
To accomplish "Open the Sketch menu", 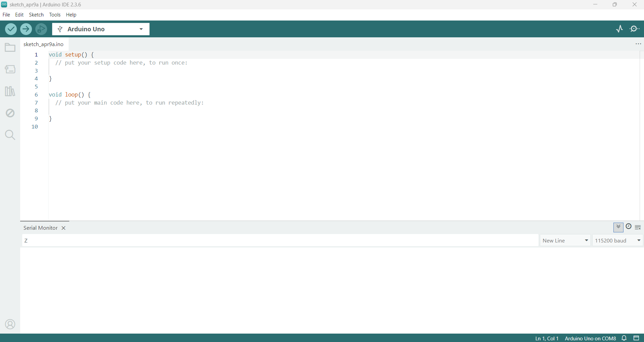I will [x=36, y=15].
